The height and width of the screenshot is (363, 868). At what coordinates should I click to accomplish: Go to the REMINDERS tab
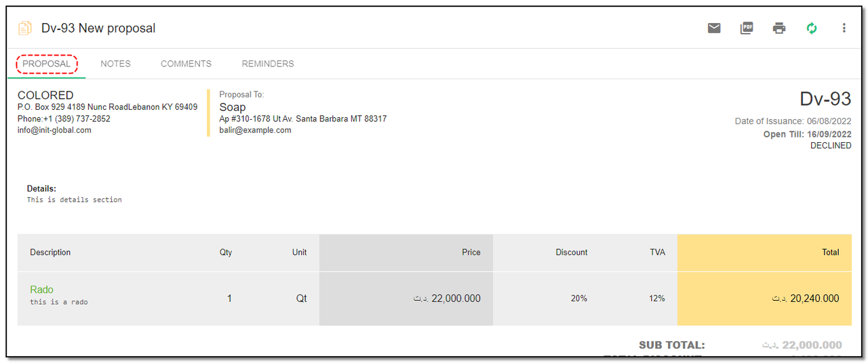268,64
